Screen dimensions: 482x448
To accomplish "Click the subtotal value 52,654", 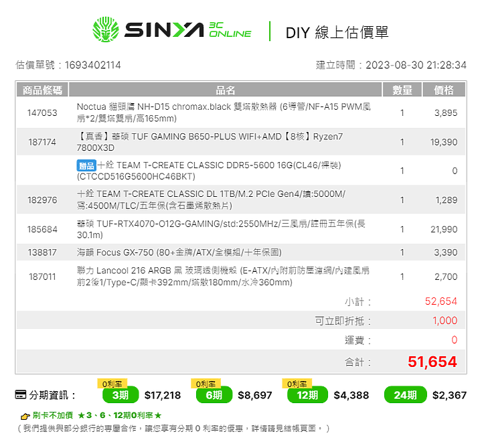I will coord(440,301).
